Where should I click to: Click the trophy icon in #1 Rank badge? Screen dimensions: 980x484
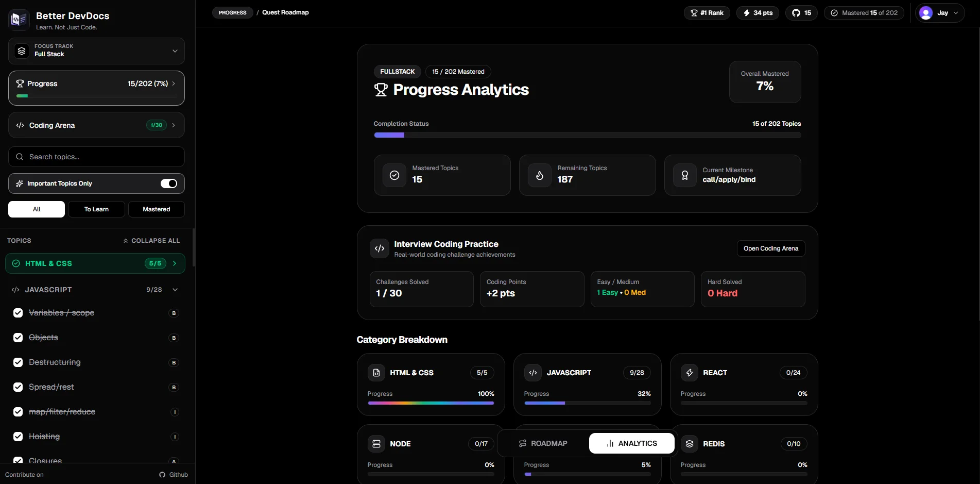click(x=694, y=13)
